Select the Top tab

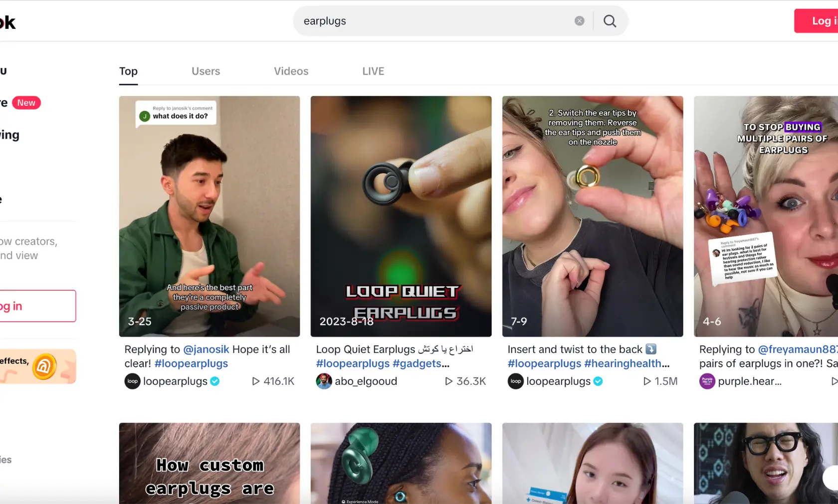coord(128,71)
